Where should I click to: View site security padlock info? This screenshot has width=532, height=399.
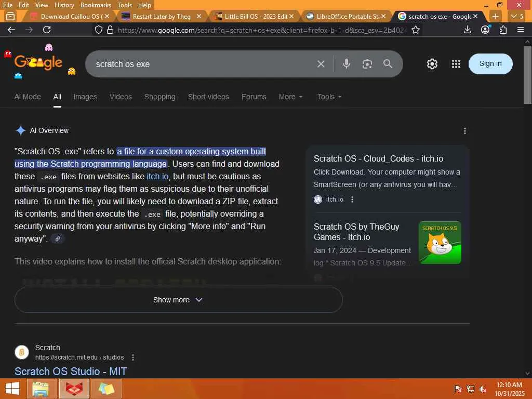110,30
